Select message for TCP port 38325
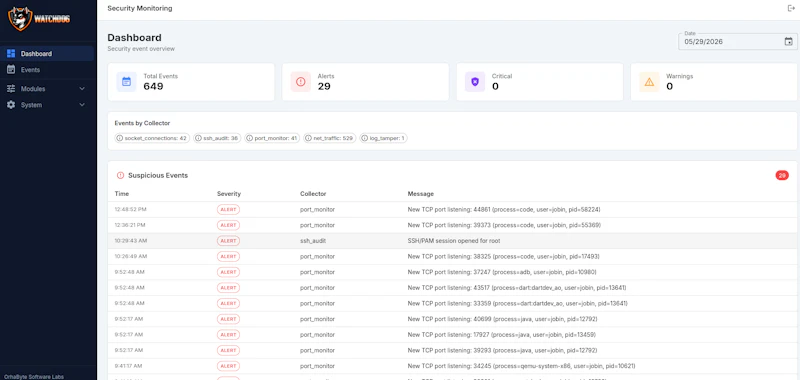 click(x=504, y=257)
